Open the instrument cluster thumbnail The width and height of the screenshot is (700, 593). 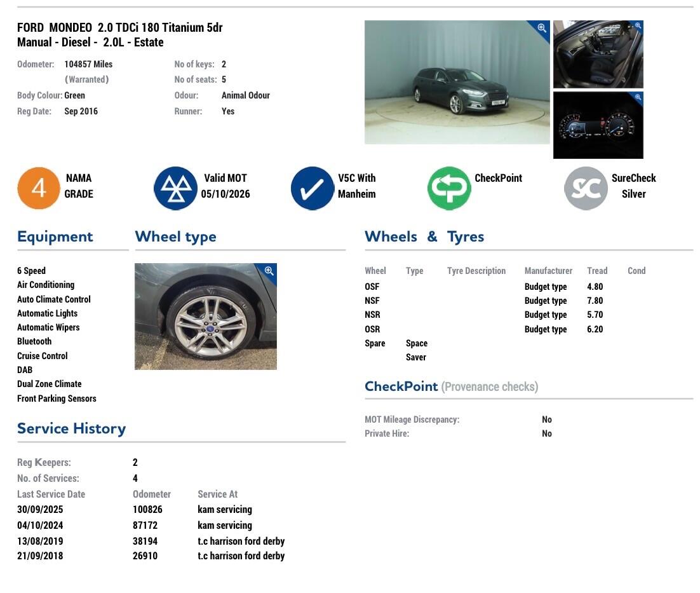pyautogui.click(x=598, y=125)
